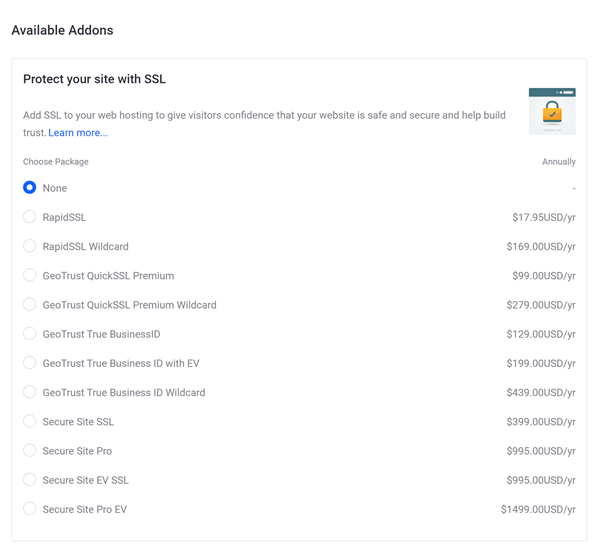Select GeoTrust QuickSSL Premium Wildcard radio button

30,304
